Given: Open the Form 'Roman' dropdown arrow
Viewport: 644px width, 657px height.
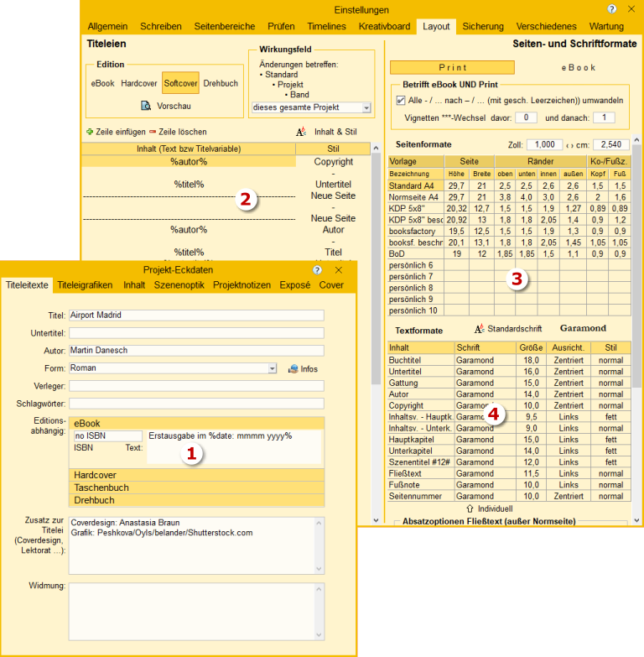Looking at the screenshot, I should pos(273,368).
